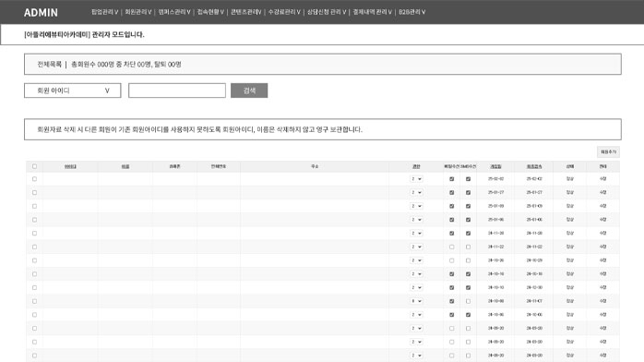Uncheck SMS수신 for row joined 25-01-09
The image size is (644, 362).
[468, 206]
